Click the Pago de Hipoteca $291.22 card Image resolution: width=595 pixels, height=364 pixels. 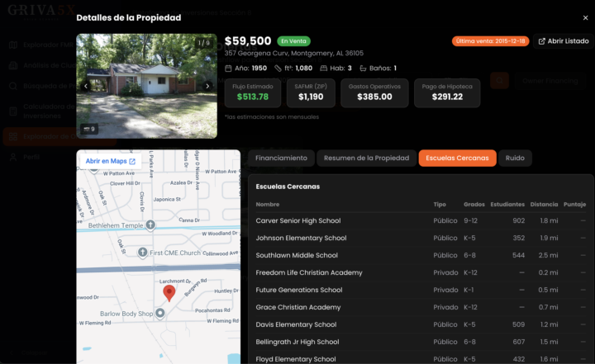(x=447, y=93)
